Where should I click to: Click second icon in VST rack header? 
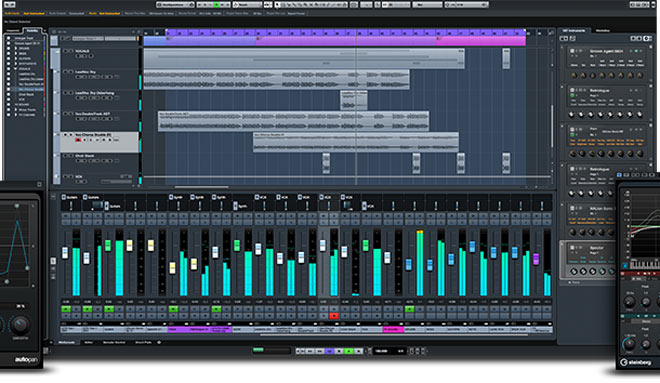[572, 38]
